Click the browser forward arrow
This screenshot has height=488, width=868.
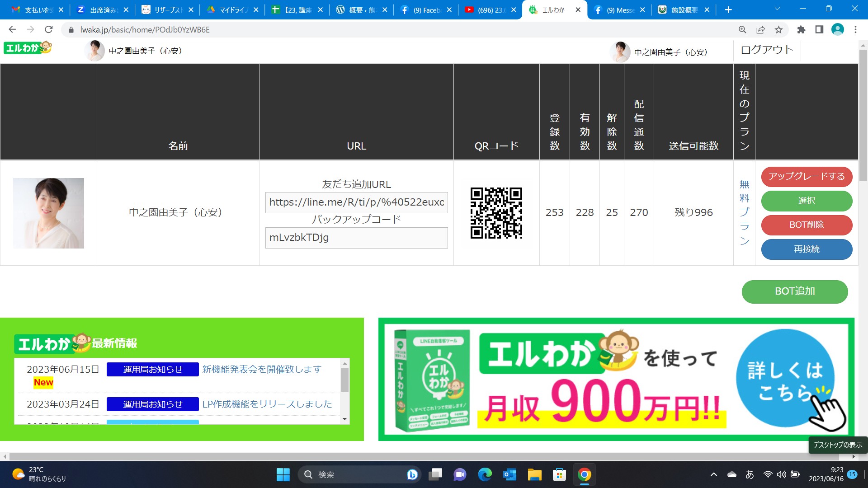click(30, 30)
